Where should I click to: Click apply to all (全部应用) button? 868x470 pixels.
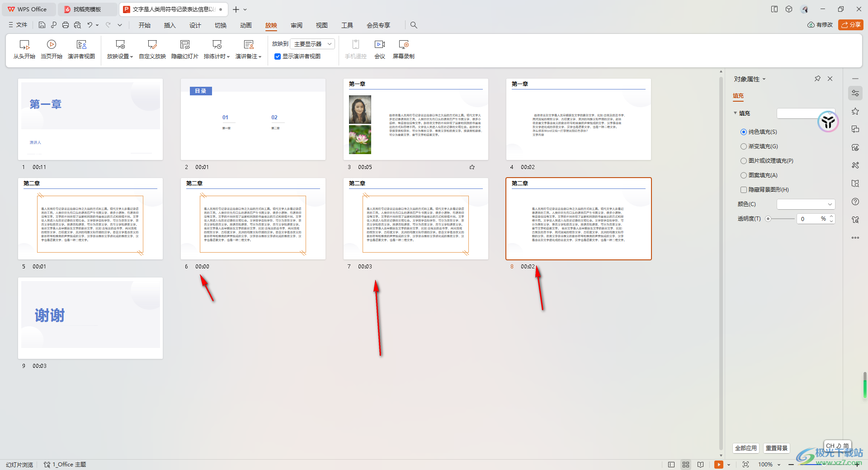746,448
